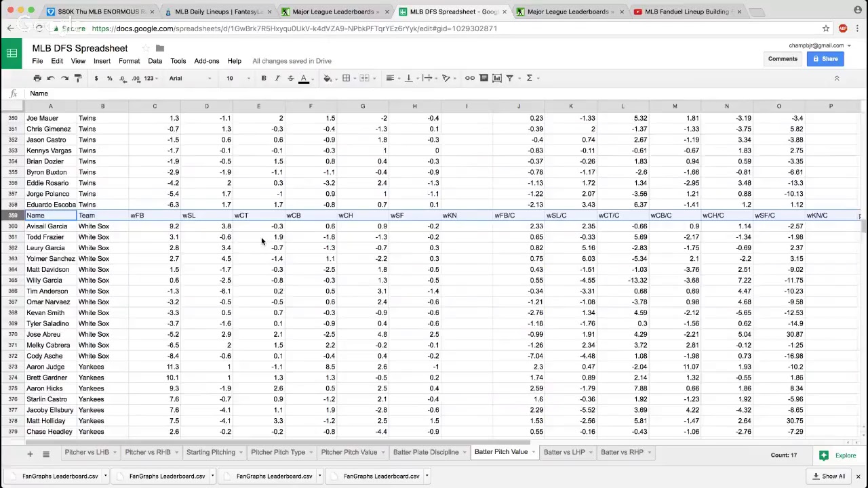
Task: Click the blue Share button
Action: 825,59
